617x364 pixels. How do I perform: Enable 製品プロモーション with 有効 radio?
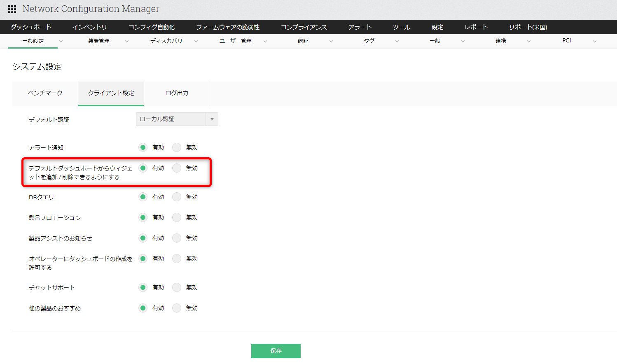[143, 217]
